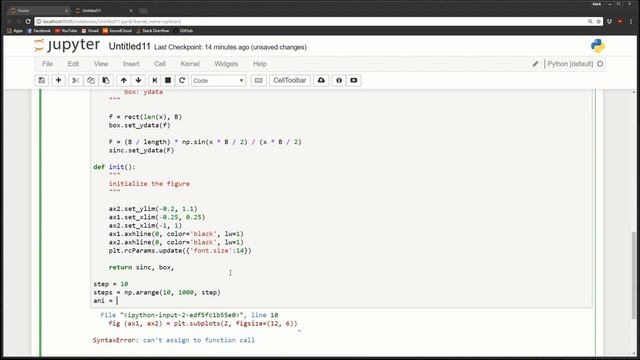Interrupt the kernel with the stop icon

click(x=168, y=80)
